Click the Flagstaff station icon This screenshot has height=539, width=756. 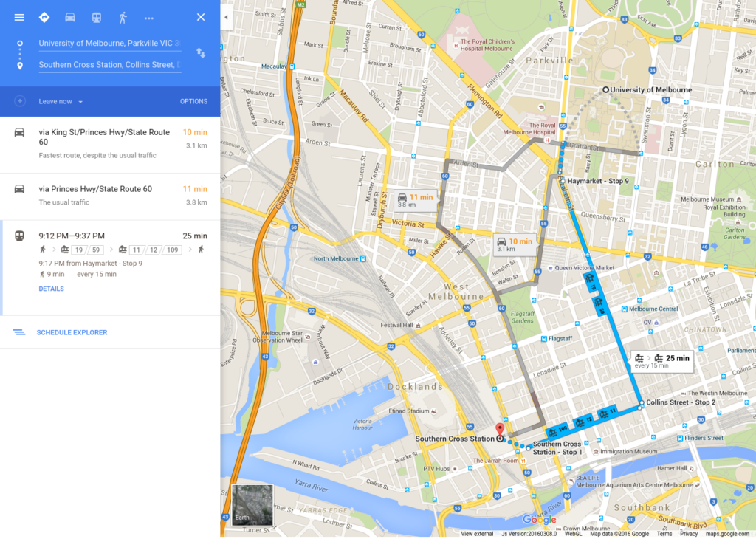coord(544,339)
